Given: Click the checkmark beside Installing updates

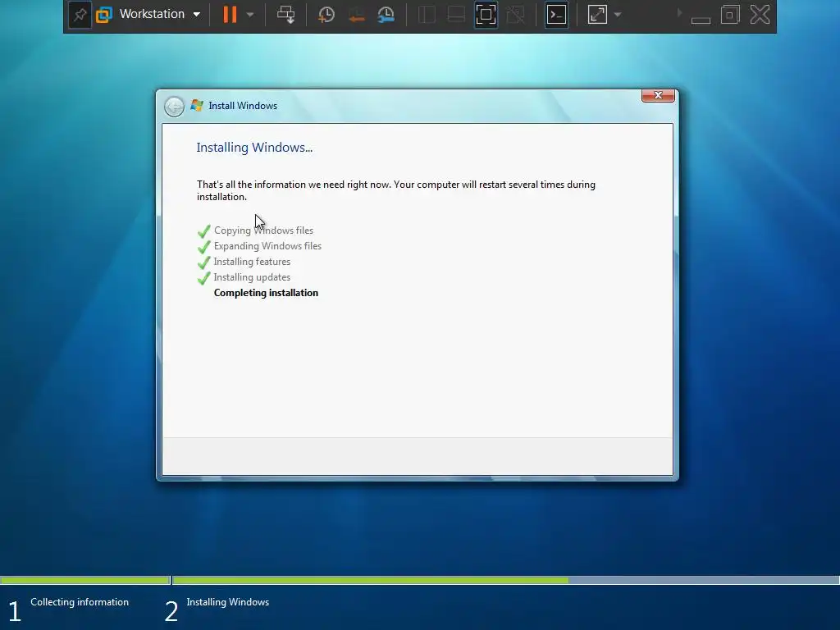Looking at the screenshot, I should tap(203, 277).
